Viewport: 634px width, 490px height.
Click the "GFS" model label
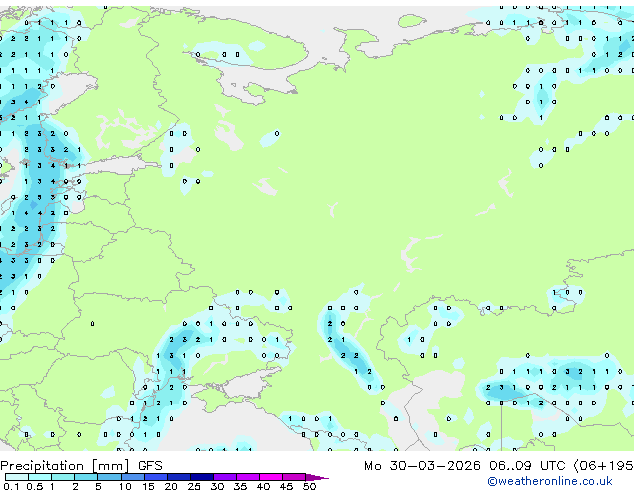pos(150,466)
